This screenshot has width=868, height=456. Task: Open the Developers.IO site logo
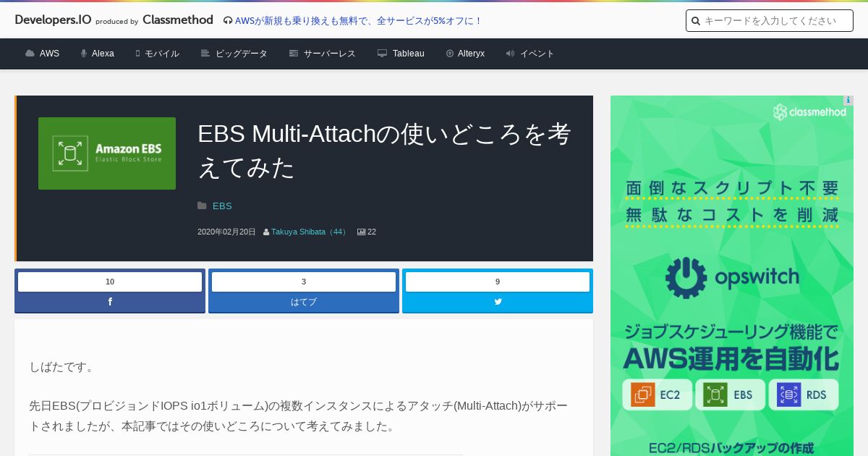click(x=53, y=20)
